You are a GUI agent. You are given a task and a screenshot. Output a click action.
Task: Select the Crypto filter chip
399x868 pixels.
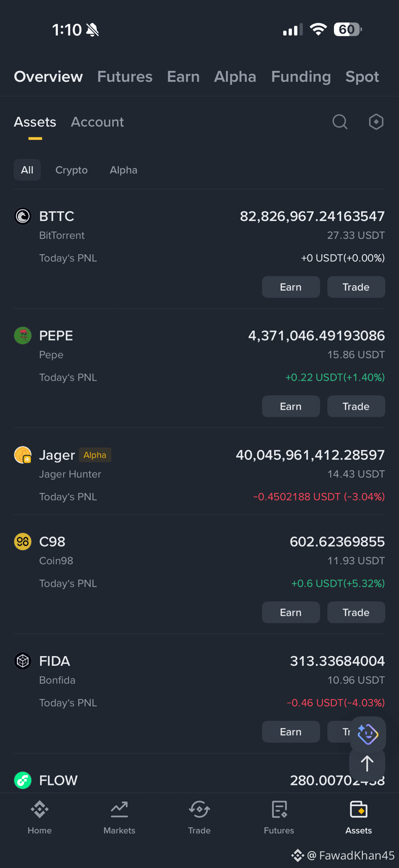coord(71,170)
